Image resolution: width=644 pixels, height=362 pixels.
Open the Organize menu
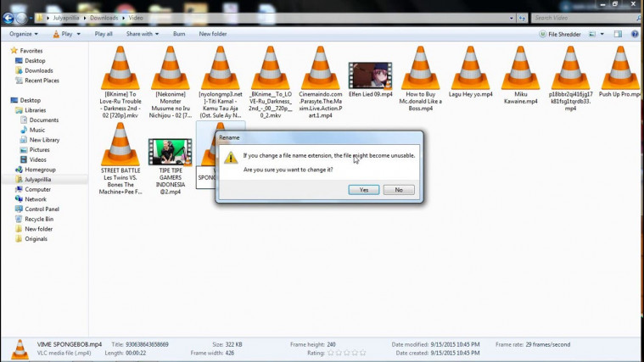pyautogui.click(x=24, y=34)
